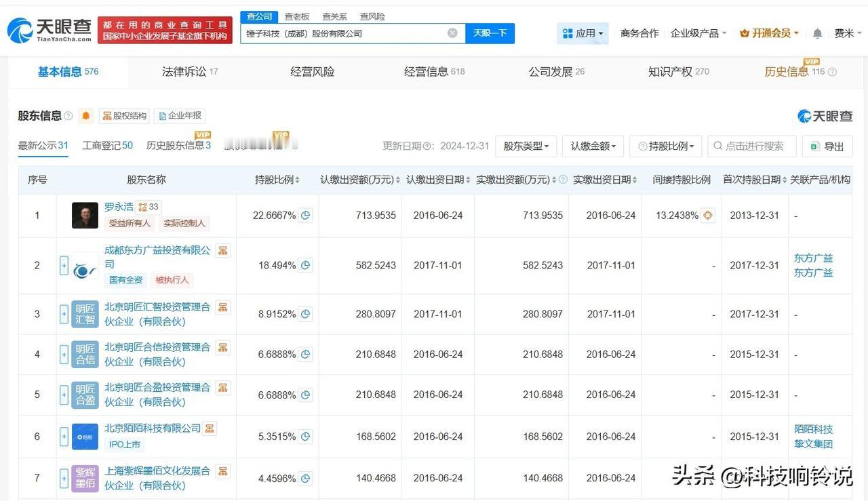868x501 pixels.
Task: Switch to the 公司发展 tab
Action: pos(556,72)
